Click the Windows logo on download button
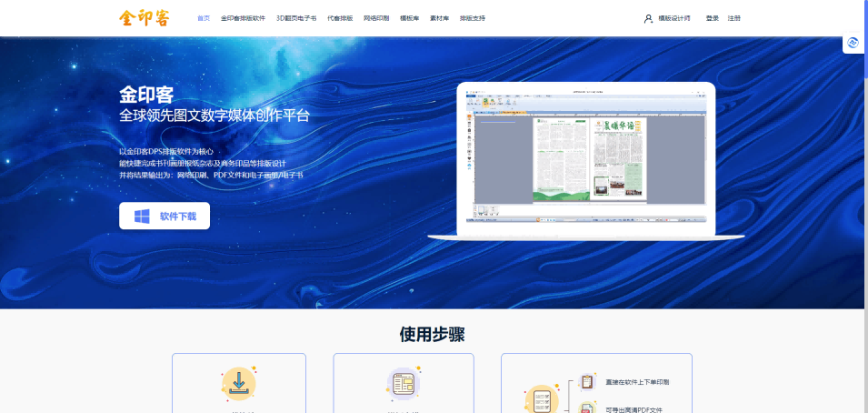The image size is (868, 413). 142,216
